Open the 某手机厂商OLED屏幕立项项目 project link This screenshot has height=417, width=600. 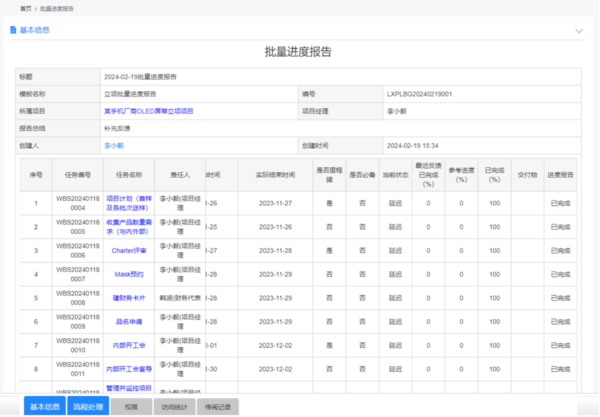pyautogui.click(x=148, y=111)
